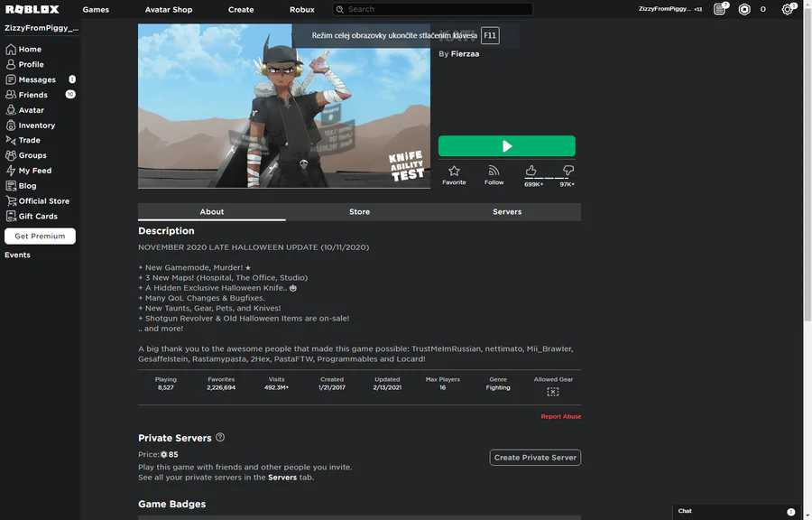Click the Get Premium button
812x520 pixels.
click(40, 237)
